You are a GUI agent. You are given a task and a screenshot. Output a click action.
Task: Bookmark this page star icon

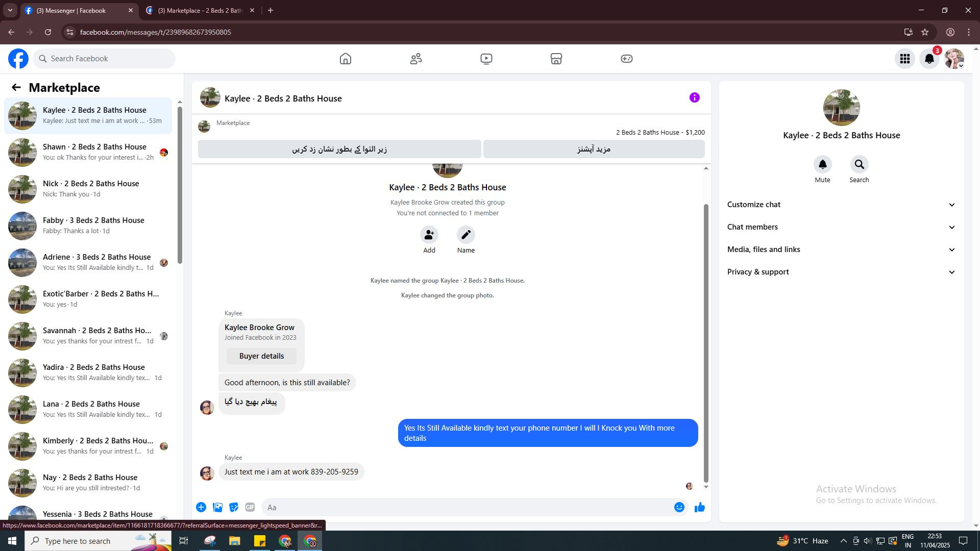[925, 32]
